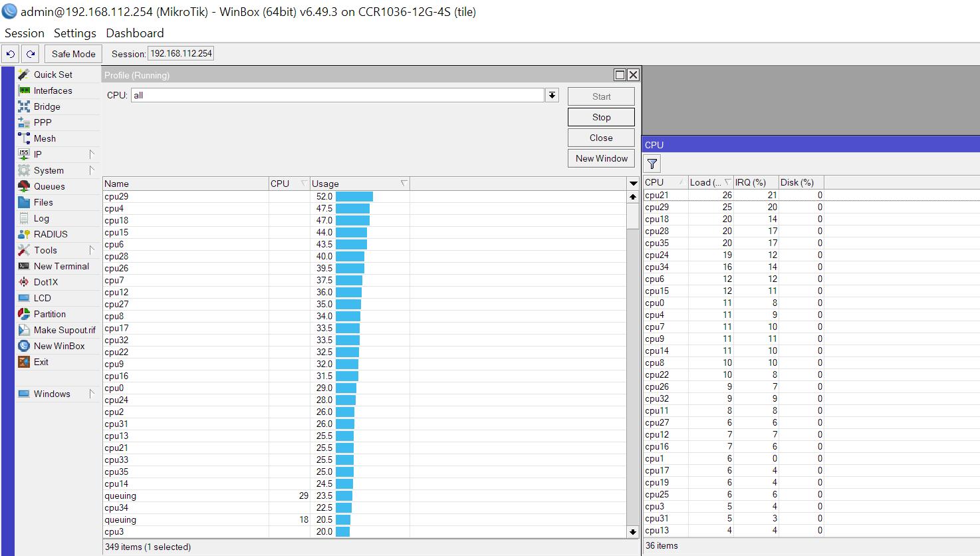Expand the Windows submenu arrow
The image size is (980, 556).
[x=92, y=394]
